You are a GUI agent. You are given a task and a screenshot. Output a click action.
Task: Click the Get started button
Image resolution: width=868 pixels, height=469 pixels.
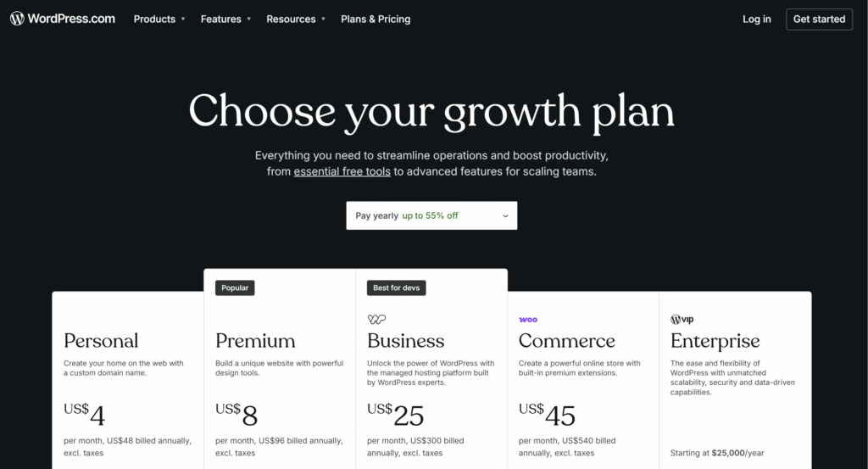[820, 19]
